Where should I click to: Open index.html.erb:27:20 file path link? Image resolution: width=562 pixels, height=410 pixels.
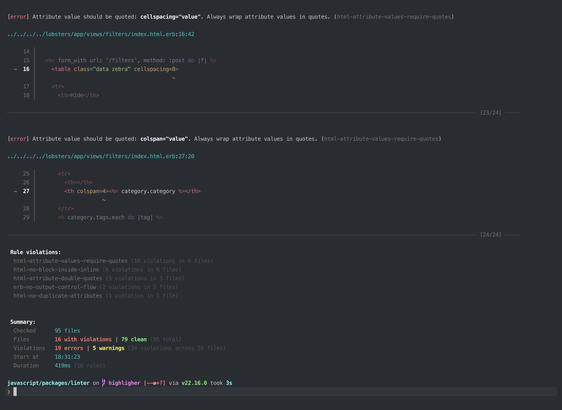click(101, 156)
